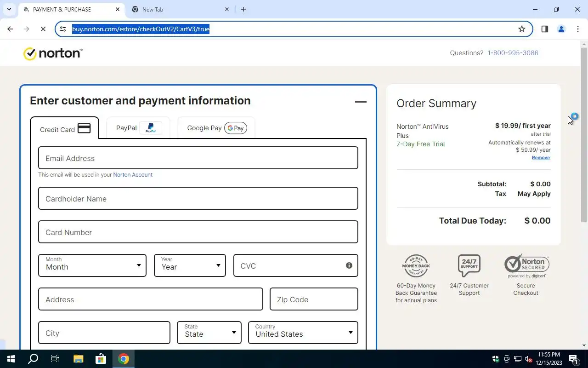Screen dimensions: 588x368
Task: Click the Secure Checkout label
Action: (526, 289)
